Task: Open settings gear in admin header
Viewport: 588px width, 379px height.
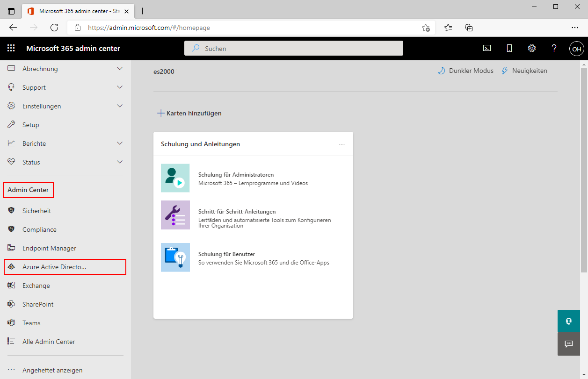Action: 532,48
